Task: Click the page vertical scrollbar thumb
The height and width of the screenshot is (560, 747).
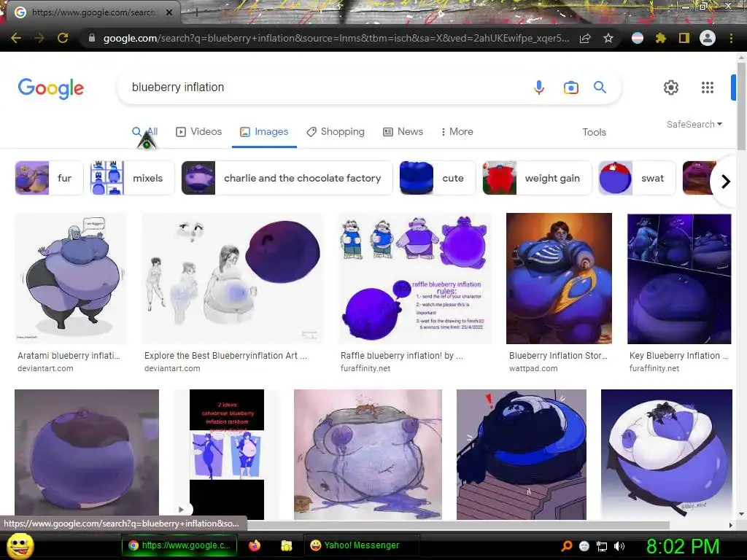Action: point(741,105)
